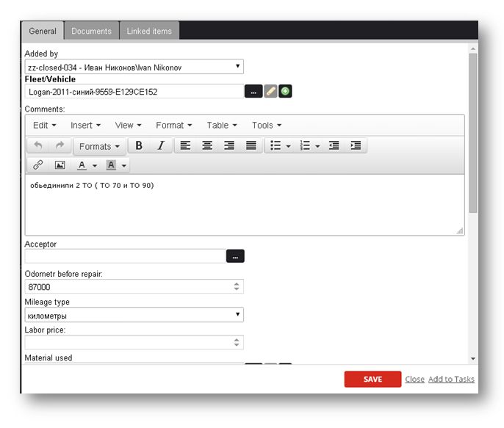Click the vertical scrollbar thumb
504x428 pixels.
[473, 134]
